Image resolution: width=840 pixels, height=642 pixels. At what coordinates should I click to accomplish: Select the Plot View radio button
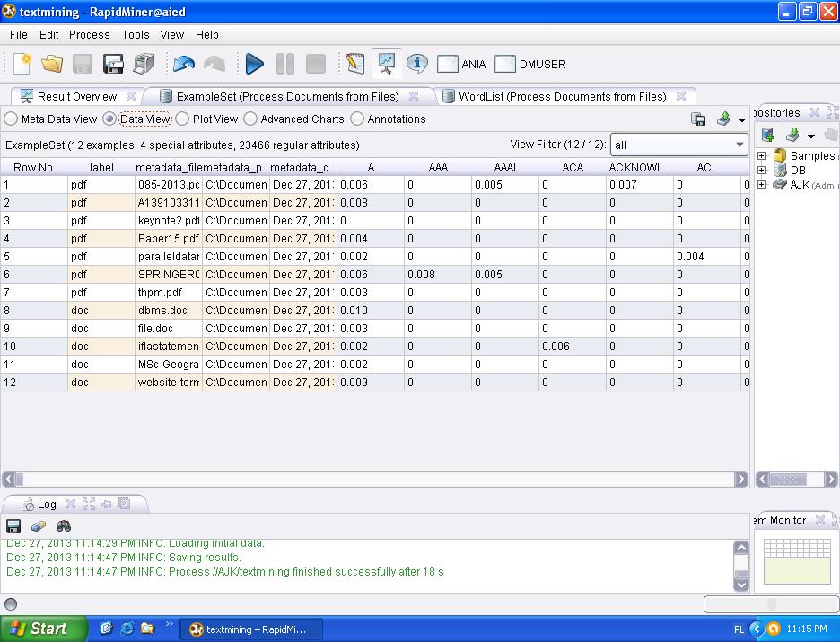[182, 119]
